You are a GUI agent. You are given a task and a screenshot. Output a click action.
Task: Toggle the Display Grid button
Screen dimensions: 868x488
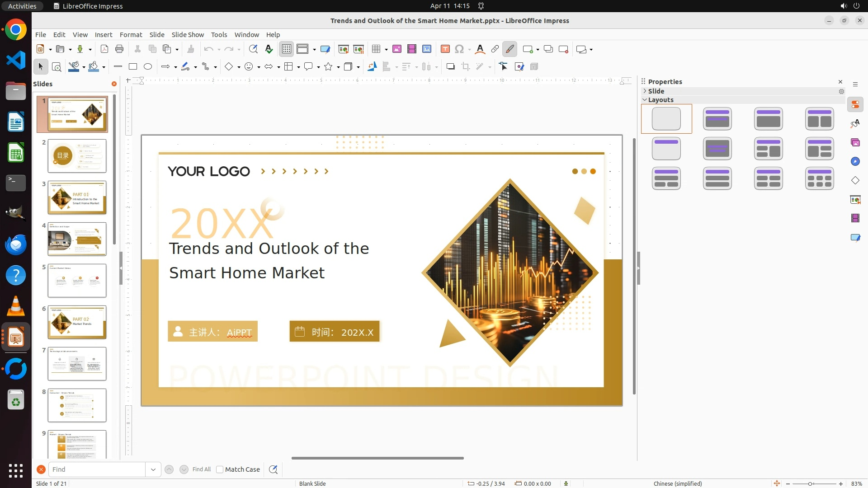287,49
